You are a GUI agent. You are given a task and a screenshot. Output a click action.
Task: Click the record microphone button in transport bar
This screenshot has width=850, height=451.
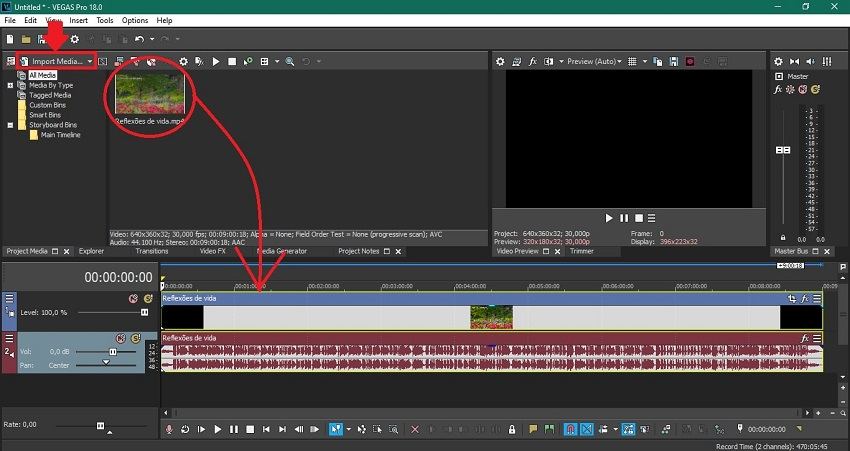point(168,429)
